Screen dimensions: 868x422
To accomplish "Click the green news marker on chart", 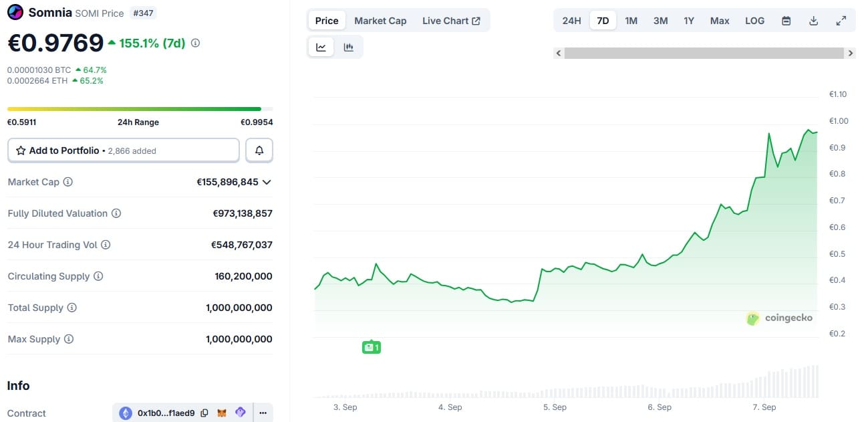I will pos(372,347).
